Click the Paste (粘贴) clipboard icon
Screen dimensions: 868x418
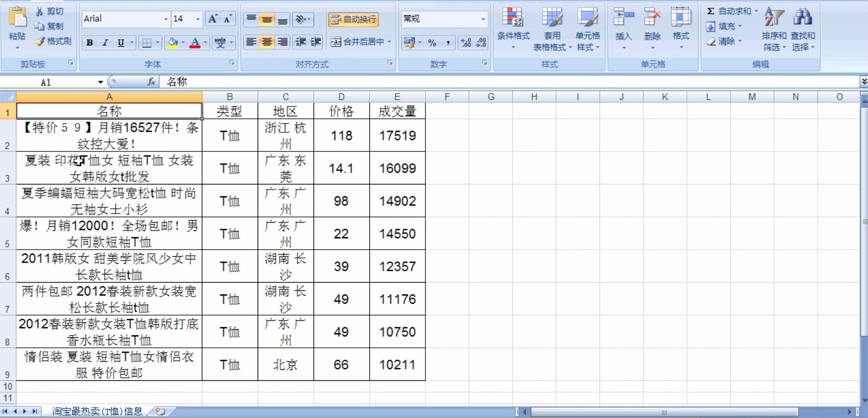click(18, 17)
